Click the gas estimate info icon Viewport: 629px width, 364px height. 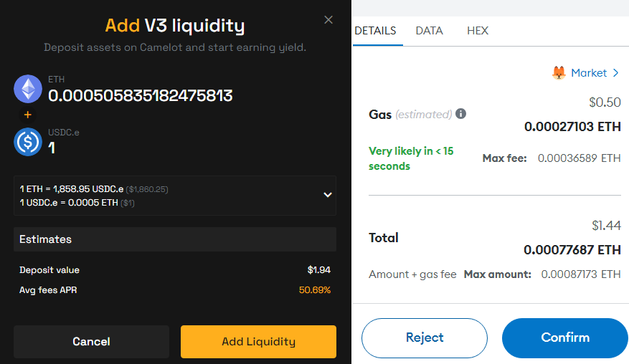point(461,114)
